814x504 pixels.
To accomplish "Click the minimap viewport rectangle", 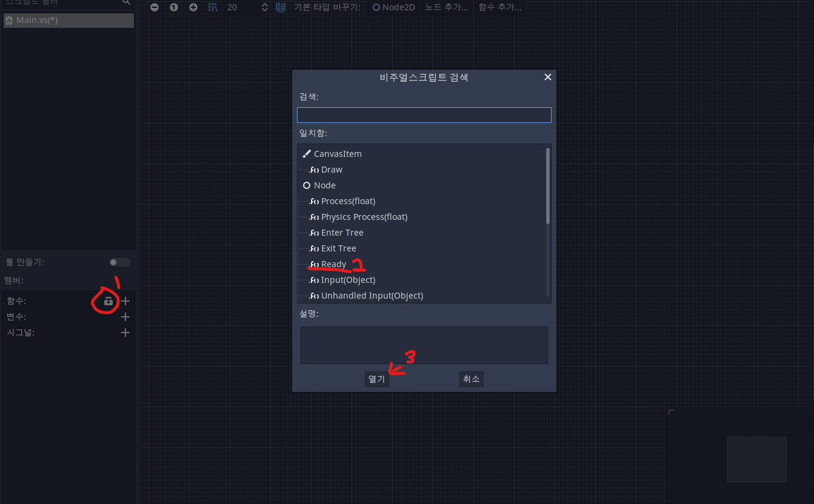I will tap(757, 459).
